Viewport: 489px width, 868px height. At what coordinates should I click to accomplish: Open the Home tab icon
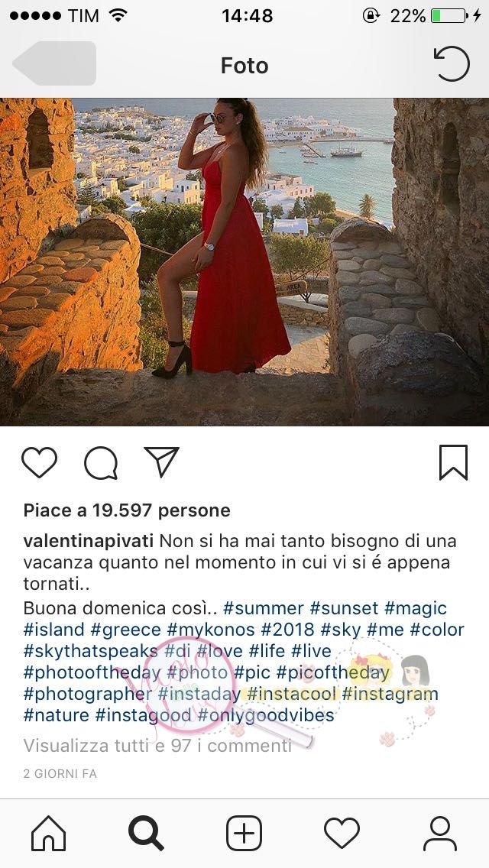49,833
